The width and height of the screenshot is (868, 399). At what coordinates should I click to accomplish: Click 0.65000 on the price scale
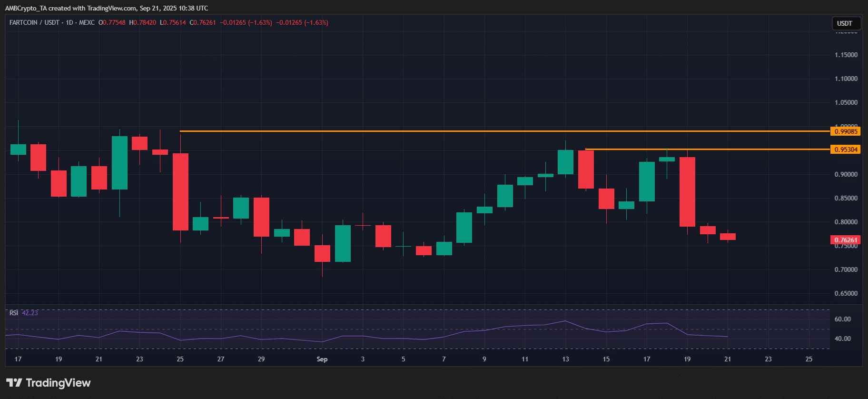click(846, 293)
